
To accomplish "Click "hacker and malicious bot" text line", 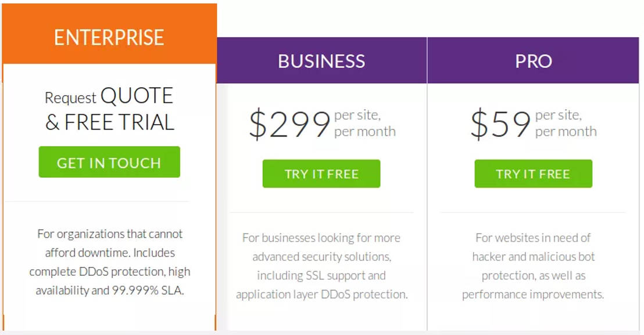I will (x=533, y=257).
